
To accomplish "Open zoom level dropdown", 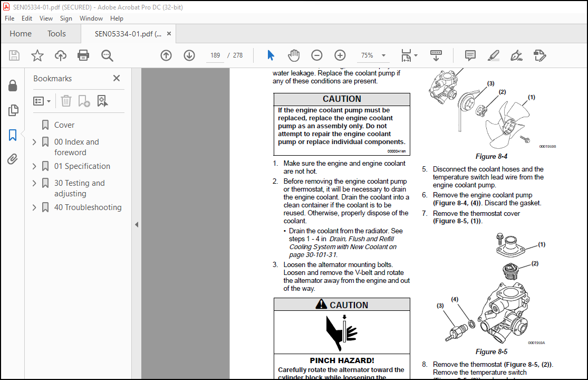I will tap(383, 55).
